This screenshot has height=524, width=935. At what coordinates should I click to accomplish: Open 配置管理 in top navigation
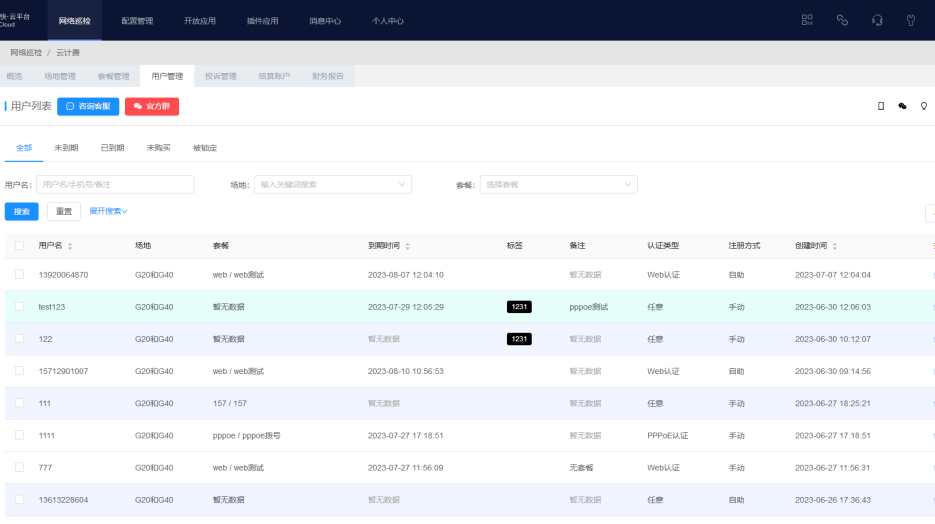[x=137, y=21]
